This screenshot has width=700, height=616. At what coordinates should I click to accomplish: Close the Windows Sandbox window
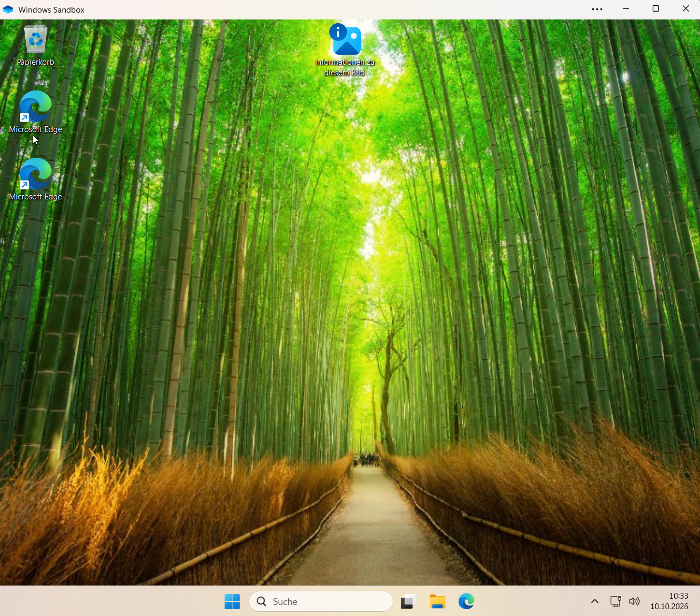686,9
